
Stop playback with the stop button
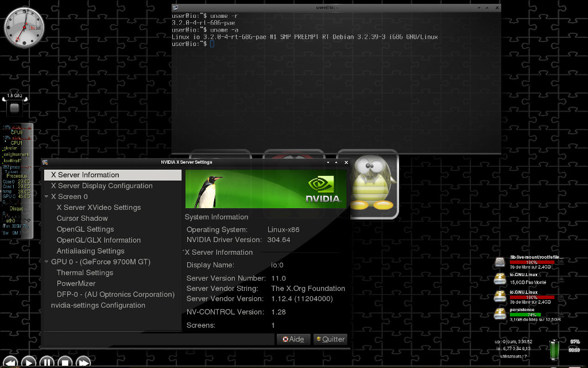65,362
